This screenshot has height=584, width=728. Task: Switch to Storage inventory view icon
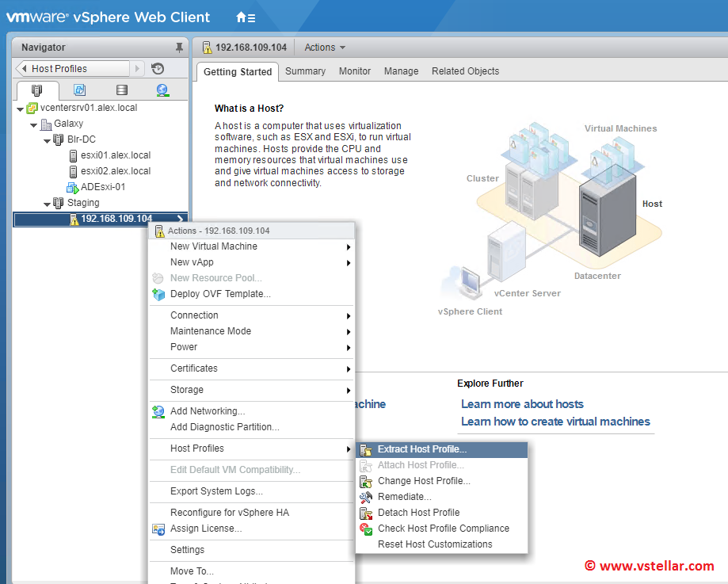tap(121, 90)
